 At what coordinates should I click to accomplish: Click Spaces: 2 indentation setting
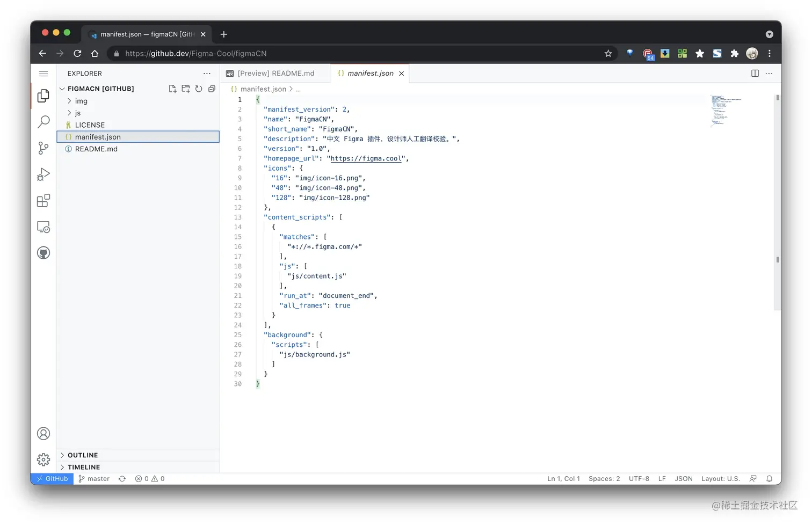click(x=604, y=479)
